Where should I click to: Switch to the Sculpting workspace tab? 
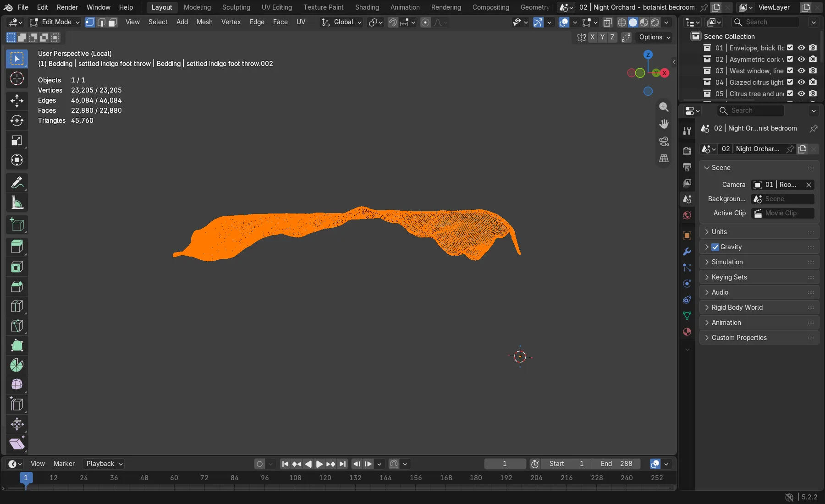click(236, 7)
